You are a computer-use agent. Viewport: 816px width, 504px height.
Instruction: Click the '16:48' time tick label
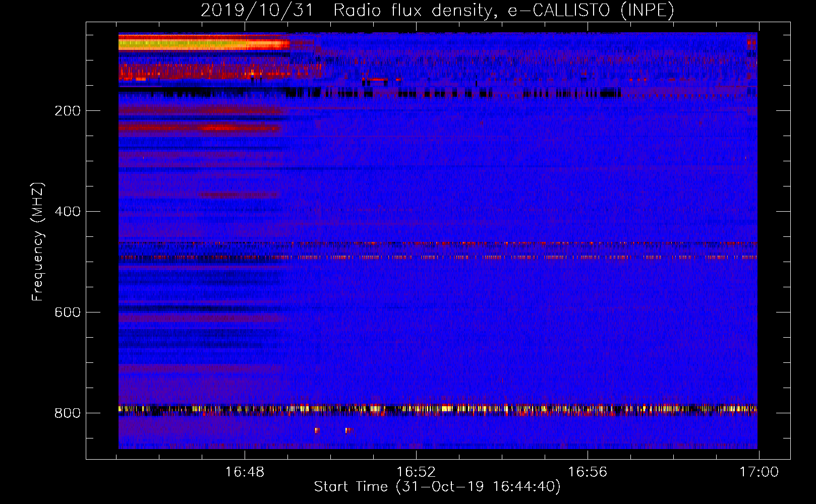pos(245,472)
